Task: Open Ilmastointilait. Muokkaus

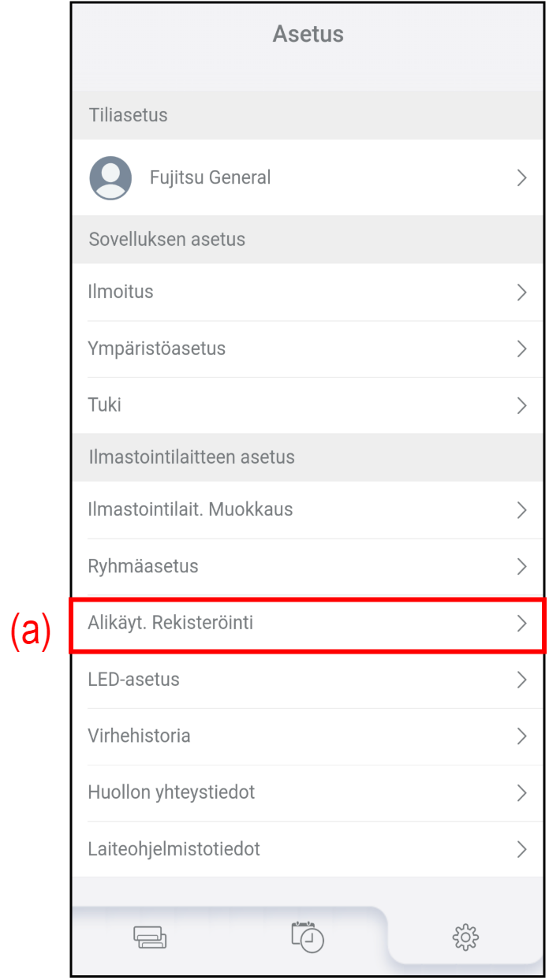Action: tap(190, 509)
